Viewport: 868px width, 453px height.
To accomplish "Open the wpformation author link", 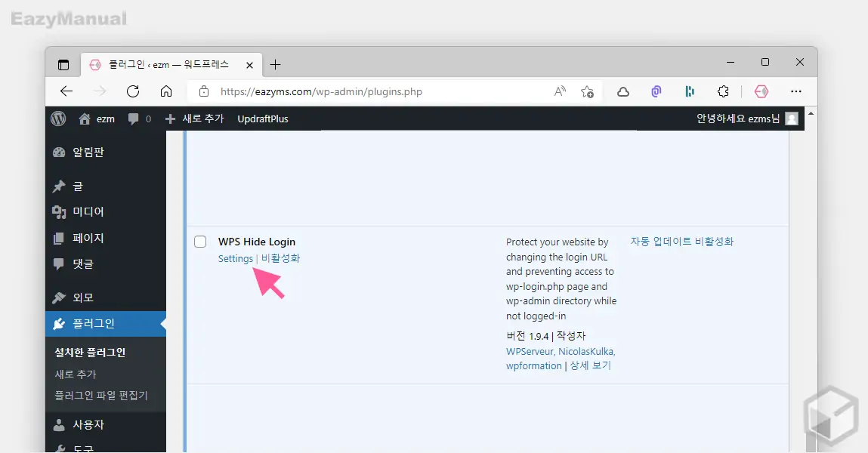I will (x=533, y=365).
